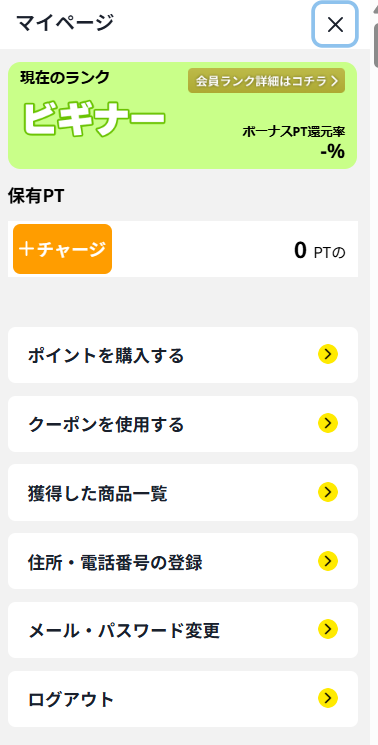Click the ボーナスPT還元率 percentage label
378x745 pixels.
[x=293, y=132]
